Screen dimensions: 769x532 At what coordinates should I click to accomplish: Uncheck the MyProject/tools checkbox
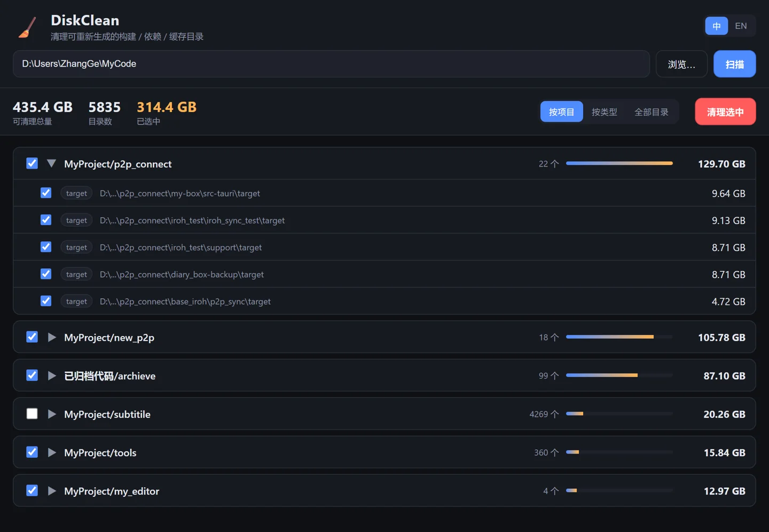pos(32,452)
